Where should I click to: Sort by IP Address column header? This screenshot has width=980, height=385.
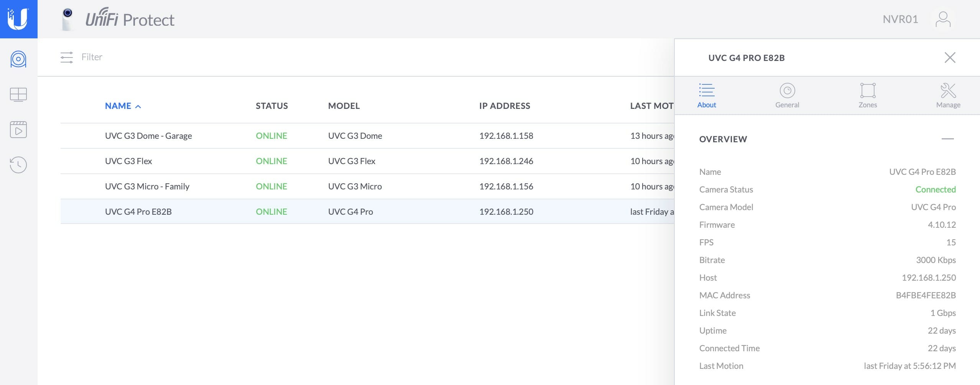point(505,106)
